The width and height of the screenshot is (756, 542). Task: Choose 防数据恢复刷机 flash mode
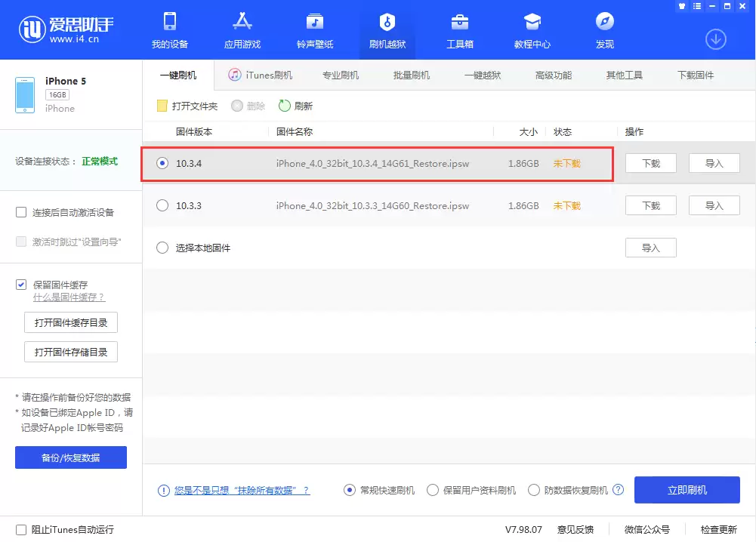(x=534, y=490)
